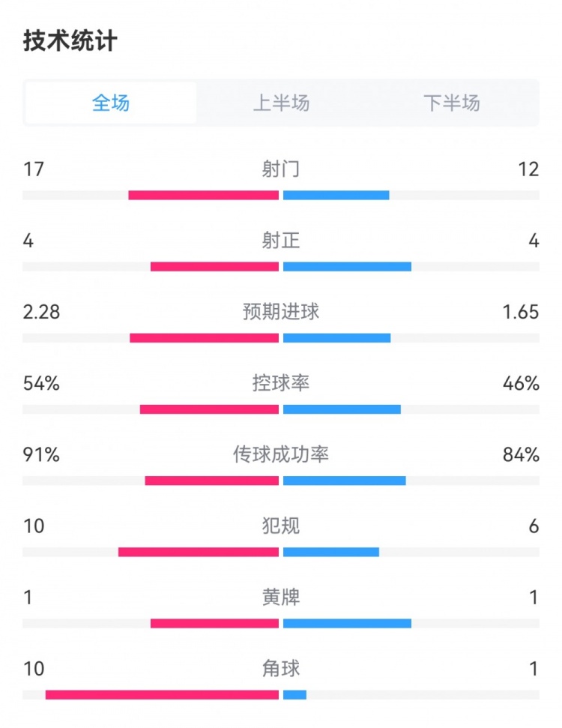
Task: Select the 91% pass accuracy value
Action: (x=41, y=454)
